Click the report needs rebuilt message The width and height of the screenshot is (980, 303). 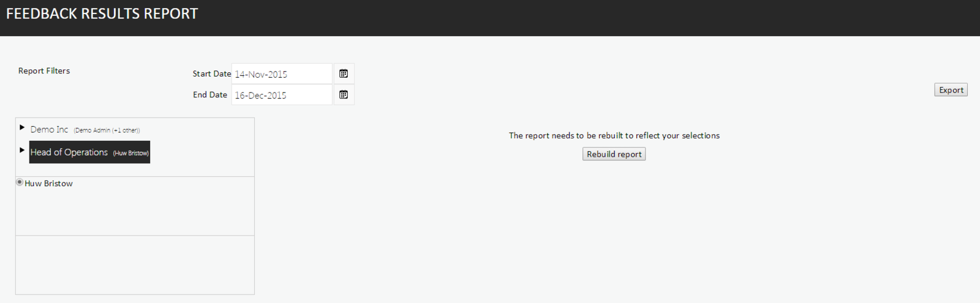click(614, 136)
